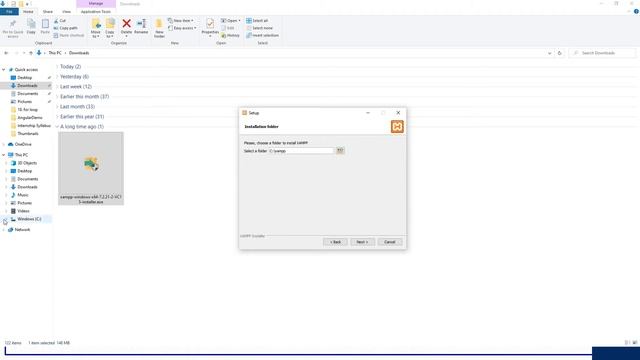This screenshot has width=640, height=360.
Task: Expand the Last month group
Action: pos(57,107)
